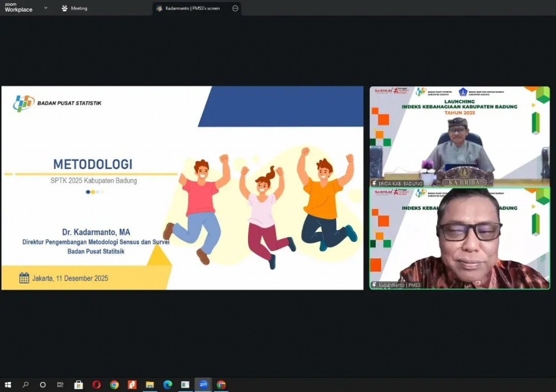Open more options for shared screen tab
The width and height of the screenshot is (556, 392).
(x=235, y=8)
